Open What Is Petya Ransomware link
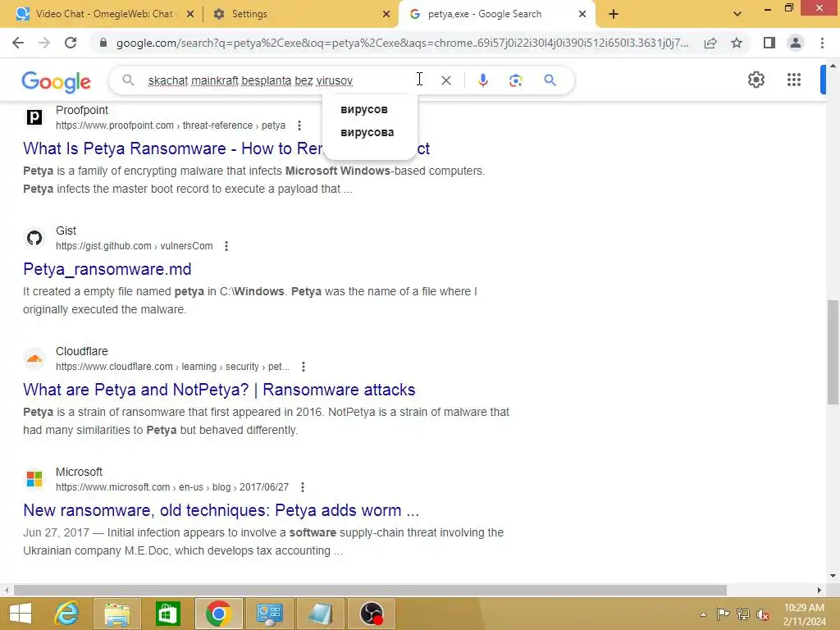840x630 pixels. click(x=226, y=148)
